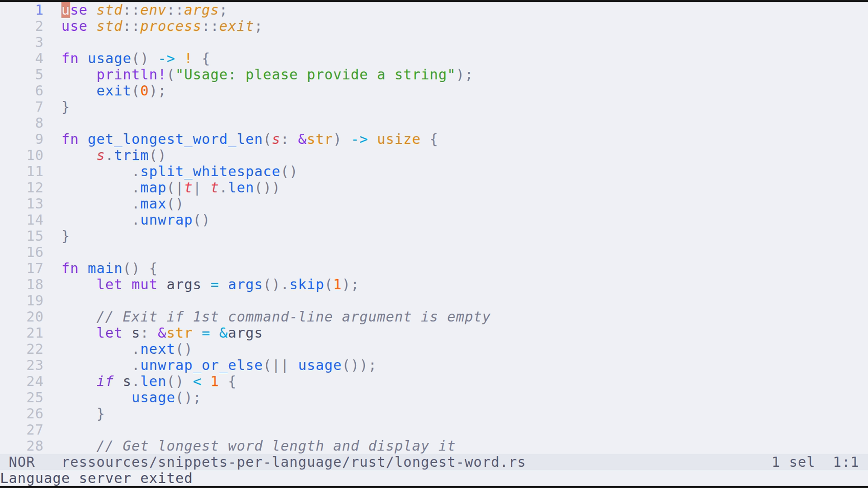The height and width of the screenshot is (488, 868).
Task: Click the mut keyword
Action: click(144, 285)
